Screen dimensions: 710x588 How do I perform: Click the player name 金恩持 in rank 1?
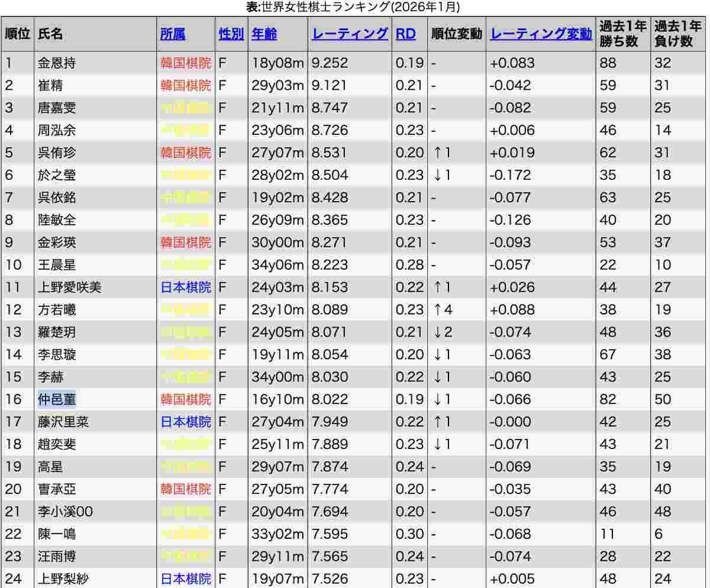click(x=57, y=63)
